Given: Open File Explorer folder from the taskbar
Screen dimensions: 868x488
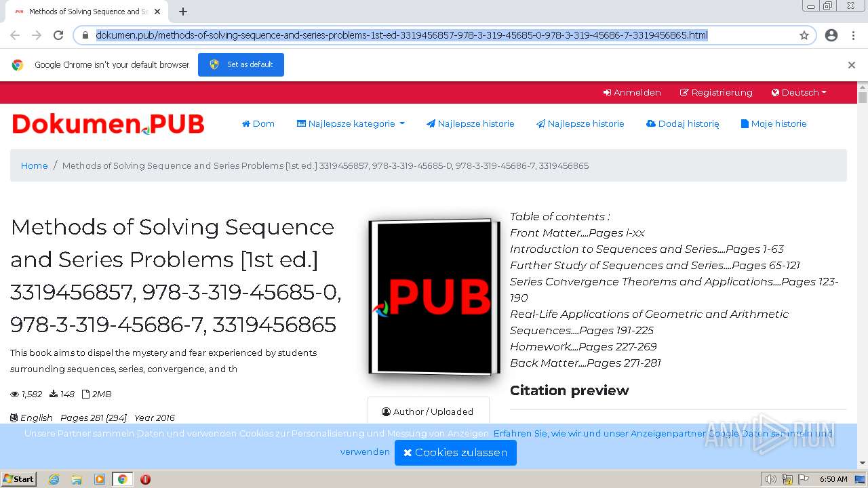Looking at the screenshot, I should tap(77, 479).
